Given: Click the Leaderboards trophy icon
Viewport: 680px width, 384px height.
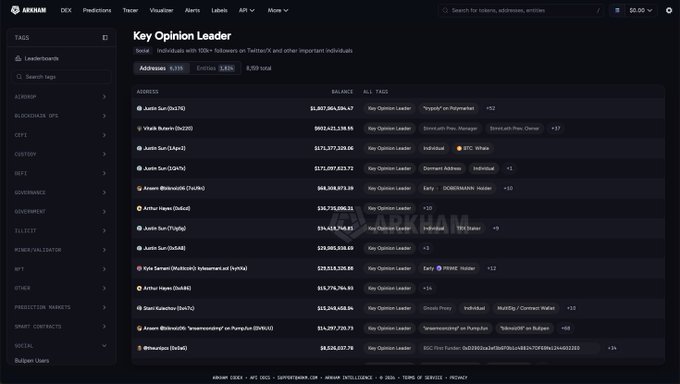Looking at the screenshot, I should click(18, 58).
